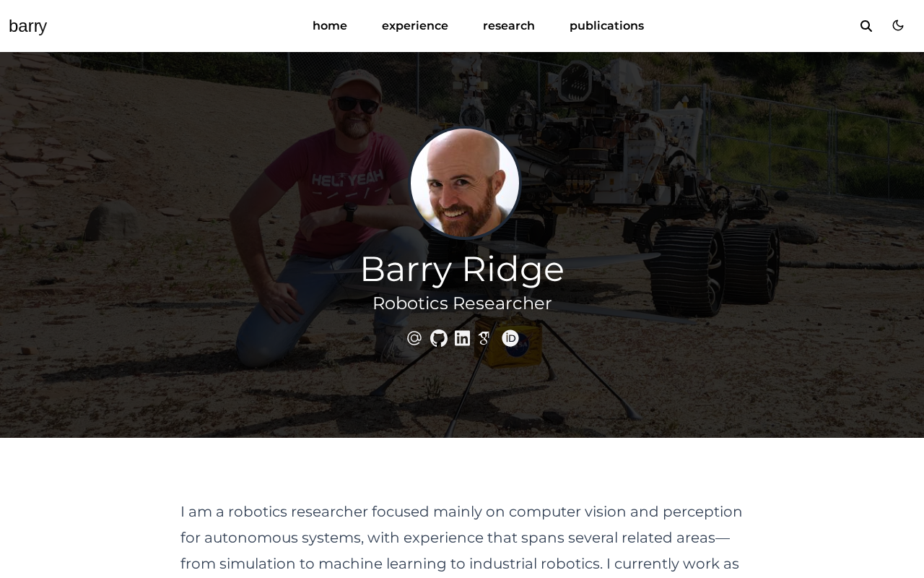The width and height of the screenshot is (924, 578).
Task: Click the "barry" site logo
Action: (x=27, y=26)
